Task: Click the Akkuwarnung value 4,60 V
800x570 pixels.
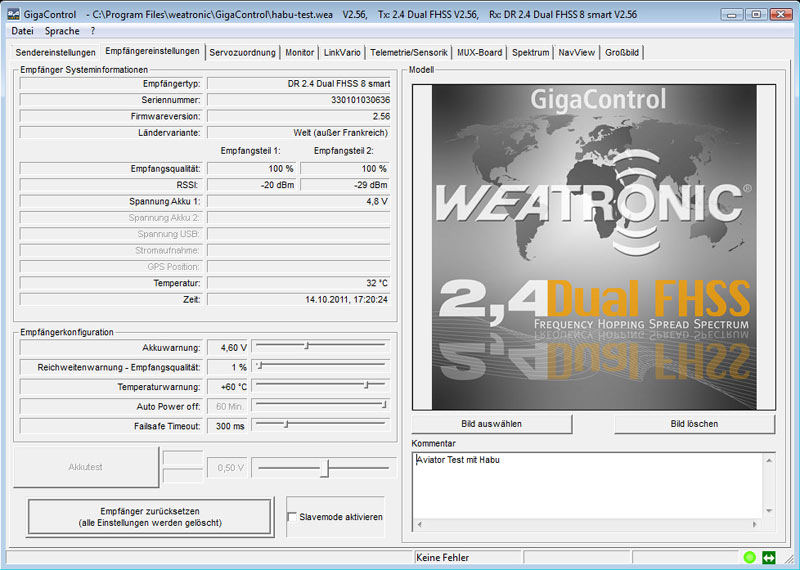Action: (228, 348)
